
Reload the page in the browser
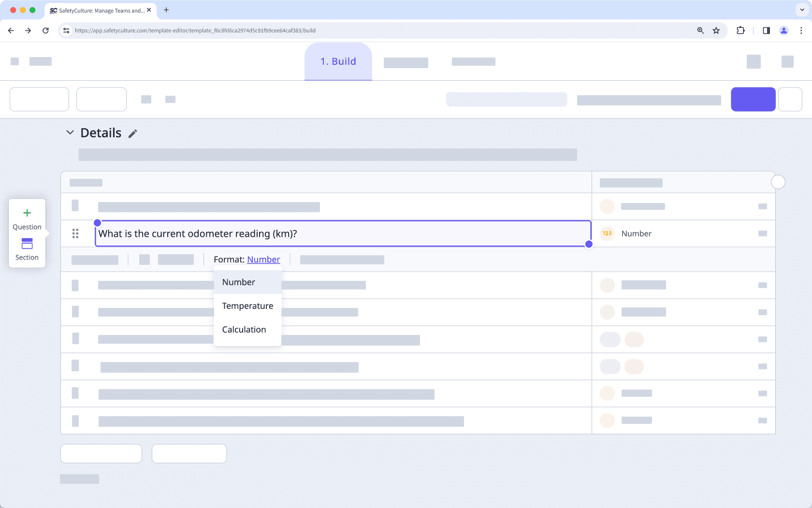[x=45, y=30]
